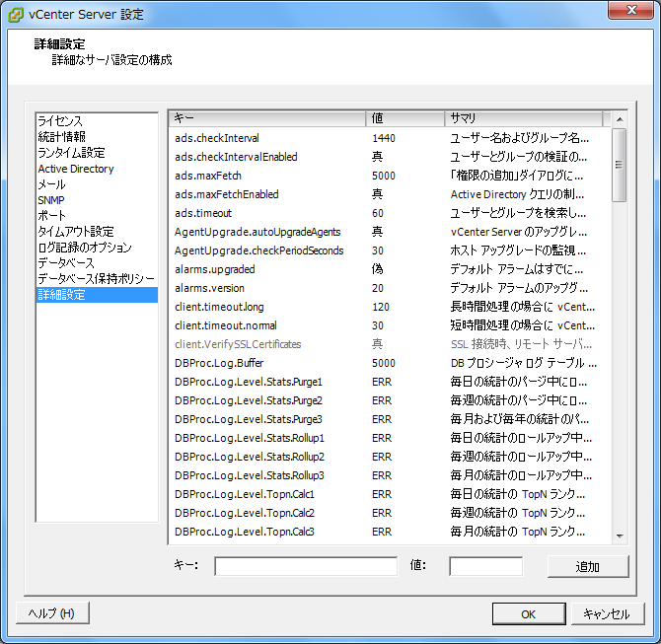Image resolution: width=661 pixels, height=644 pixels.
Task: Close the vCenter Server settings dialog
Action: click(x=630, y=10)
